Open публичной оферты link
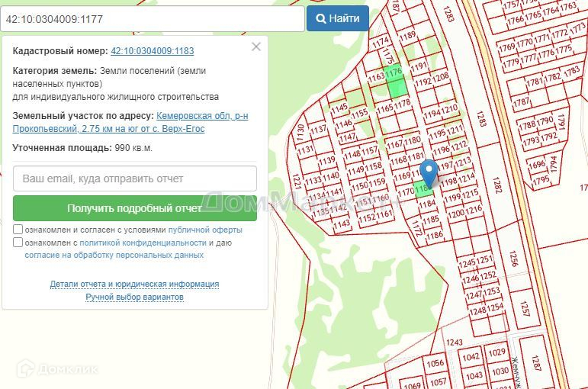The image size is (588, 389). pos(205,230)
